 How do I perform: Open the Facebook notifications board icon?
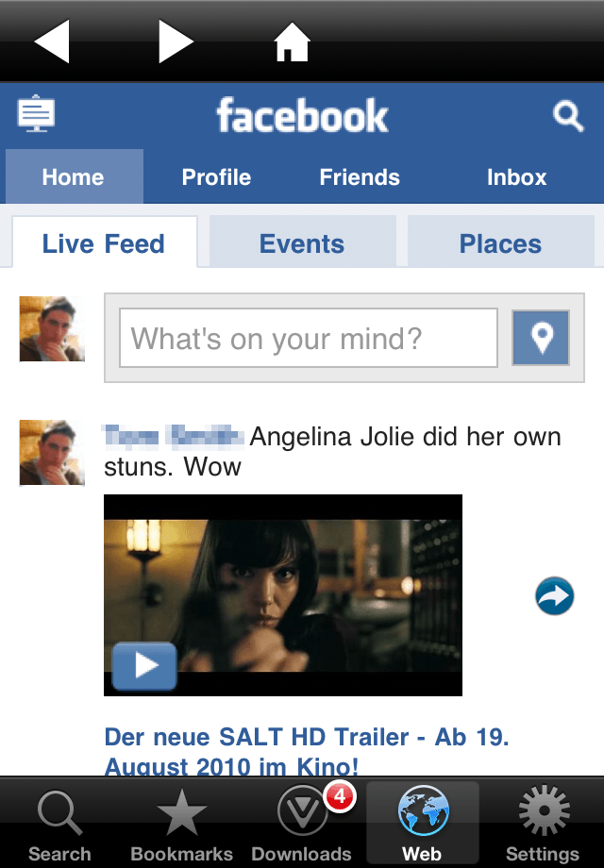tap(36, 113)
